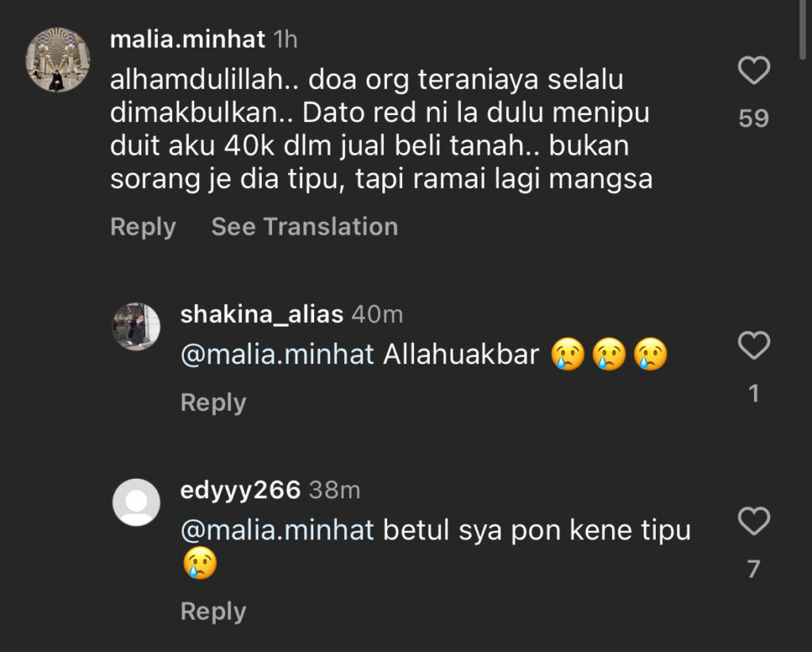Like edyyy266's reply using heart icon

pyautogui.click(x=753, y=520)
